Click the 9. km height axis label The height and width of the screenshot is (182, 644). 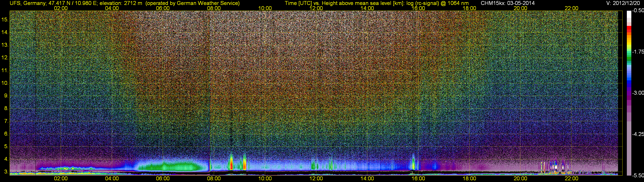coord(6,96)
